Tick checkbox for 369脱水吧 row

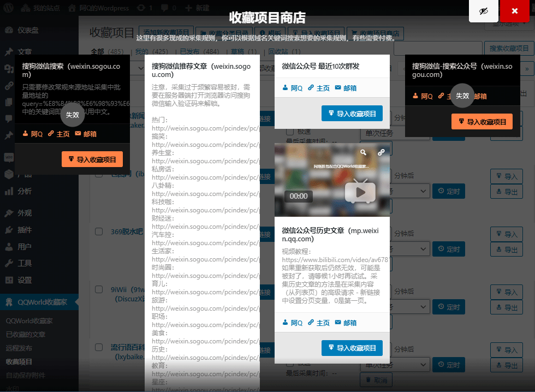pyautogui.click(x=99, y=231)
